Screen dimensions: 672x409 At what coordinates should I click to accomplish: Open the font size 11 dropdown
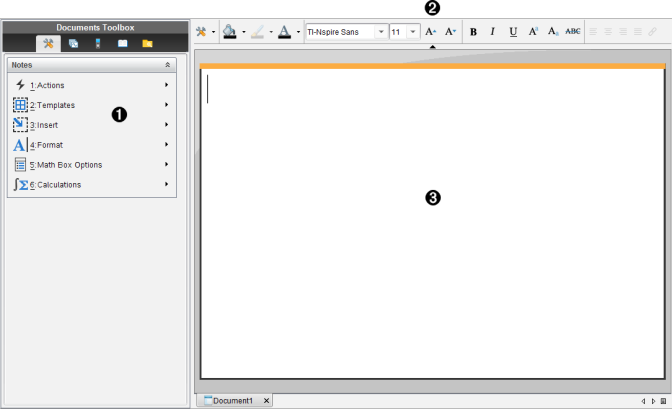(x=413, y=32)
